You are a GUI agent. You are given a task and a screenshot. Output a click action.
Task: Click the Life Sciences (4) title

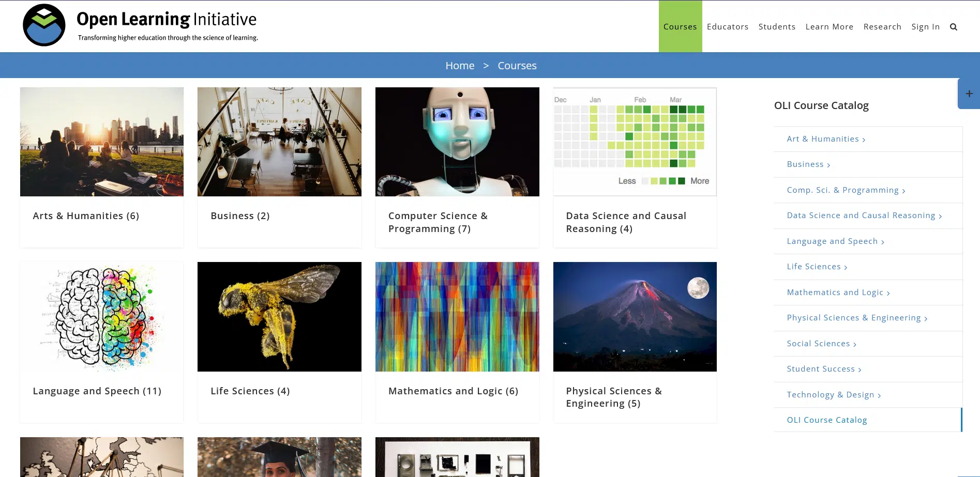[250, 391]
